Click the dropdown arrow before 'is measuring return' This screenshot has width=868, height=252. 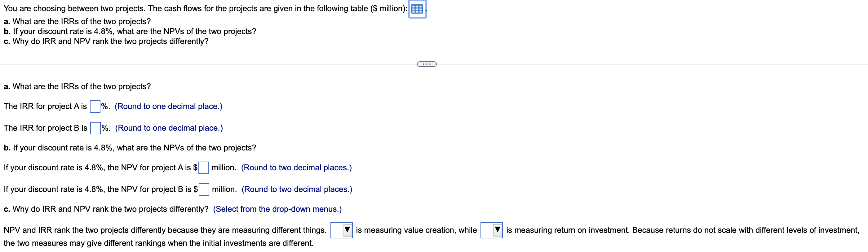click(x=497, y=230)
